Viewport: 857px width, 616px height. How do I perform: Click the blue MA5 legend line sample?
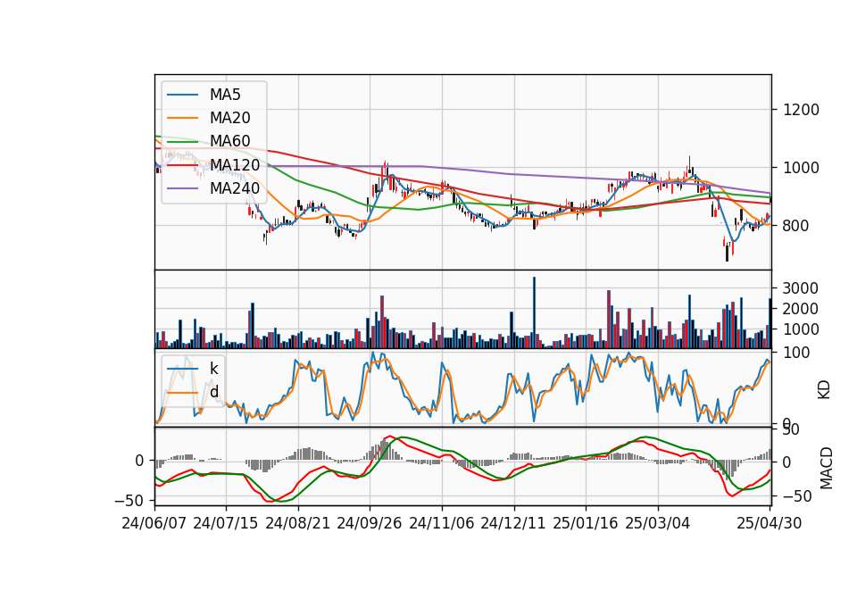pyautogui.click(x=182, y=95)
